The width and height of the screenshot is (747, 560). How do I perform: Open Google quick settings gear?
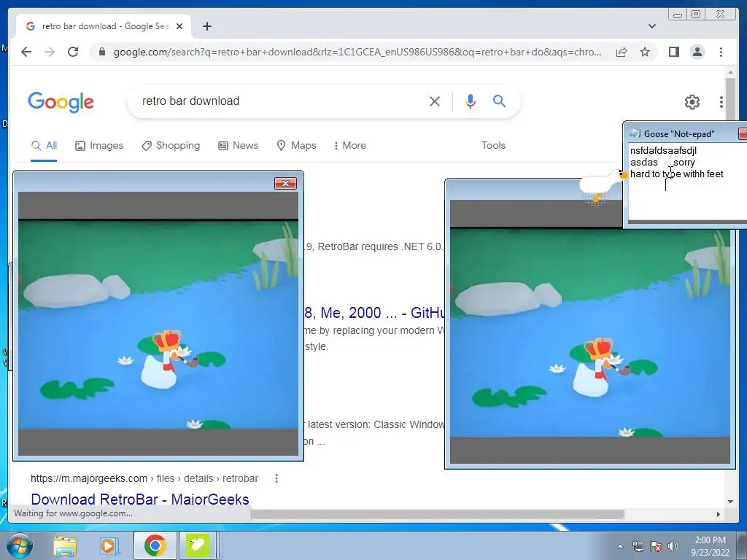(x=692, y=102)
